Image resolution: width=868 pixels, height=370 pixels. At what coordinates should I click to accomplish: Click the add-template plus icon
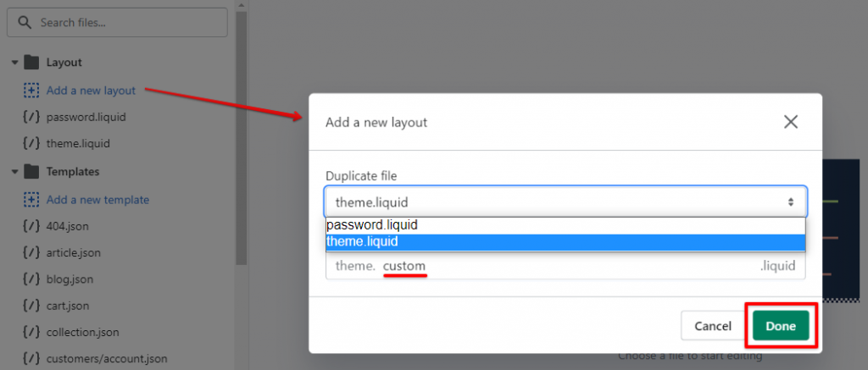coord(31,200)
